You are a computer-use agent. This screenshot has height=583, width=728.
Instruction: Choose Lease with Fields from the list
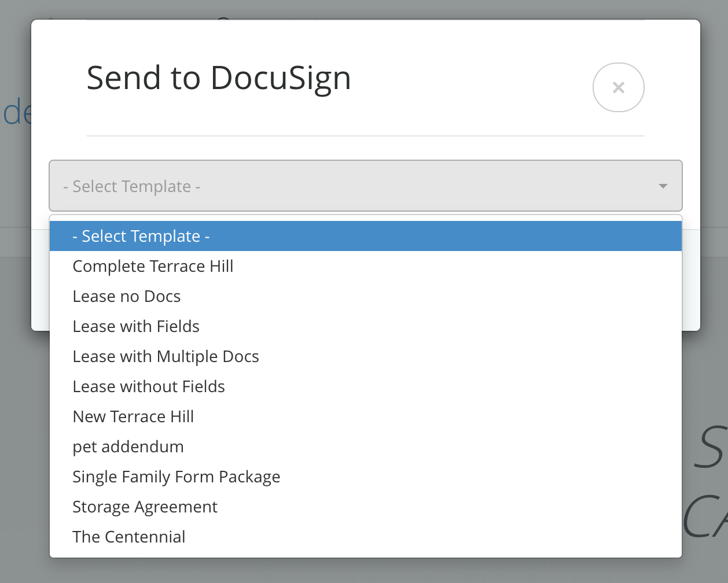coord(136,326)
